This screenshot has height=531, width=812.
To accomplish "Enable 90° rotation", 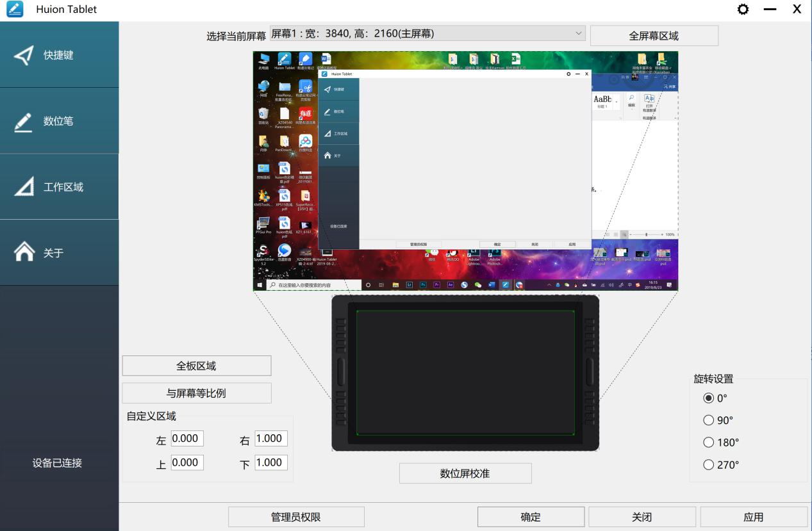I will pos(708,420).
